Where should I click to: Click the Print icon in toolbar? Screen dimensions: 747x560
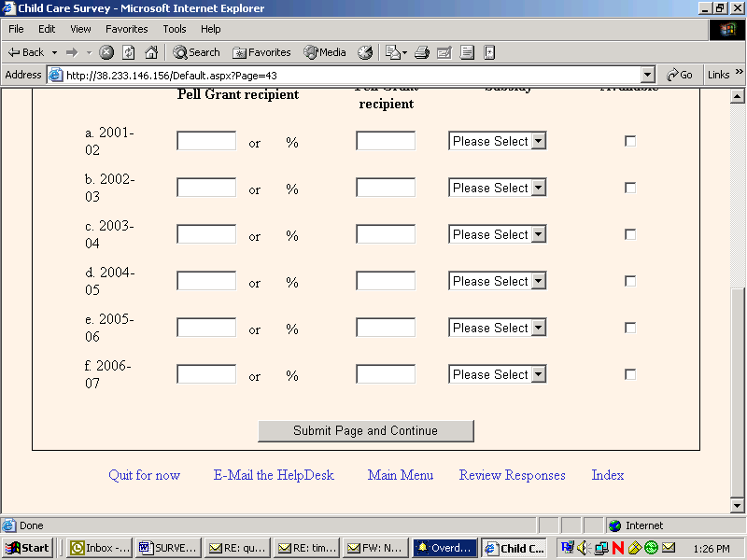tap(421, 52)
